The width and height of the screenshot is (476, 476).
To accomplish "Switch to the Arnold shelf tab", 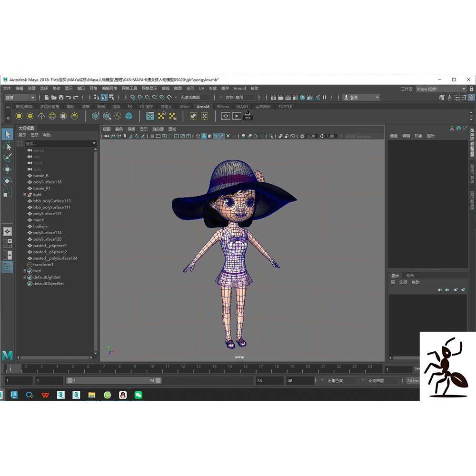I will 203,107.
